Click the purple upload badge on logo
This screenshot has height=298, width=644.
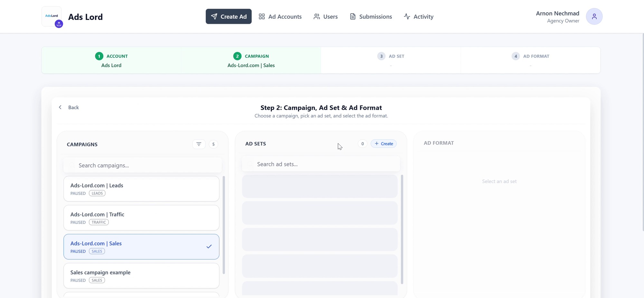[x=59, y=24]
